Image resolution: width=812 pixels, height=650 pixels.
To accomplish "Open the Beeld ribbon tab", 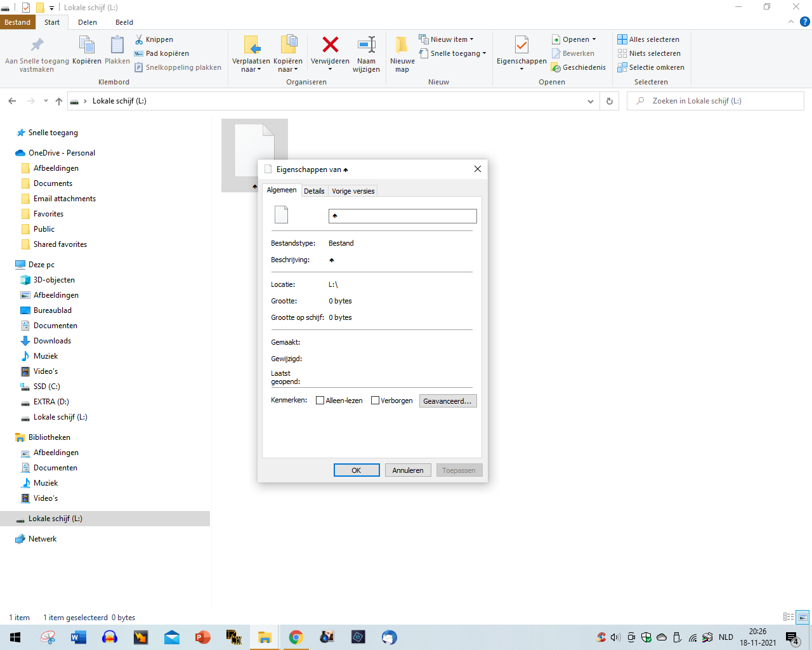I will click(x=124, y=22).
